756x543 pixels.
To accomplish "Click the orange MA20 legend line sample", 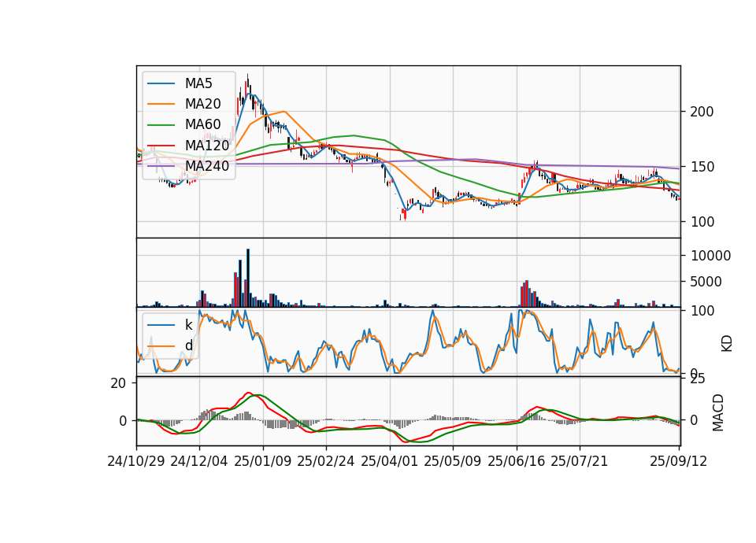I will 161,104.
